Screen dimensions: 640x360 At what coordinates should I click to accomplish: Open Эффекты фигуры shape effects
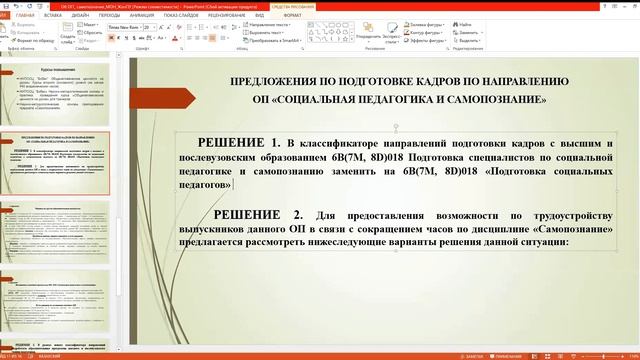pyautogui.click(x=424, y=40)
